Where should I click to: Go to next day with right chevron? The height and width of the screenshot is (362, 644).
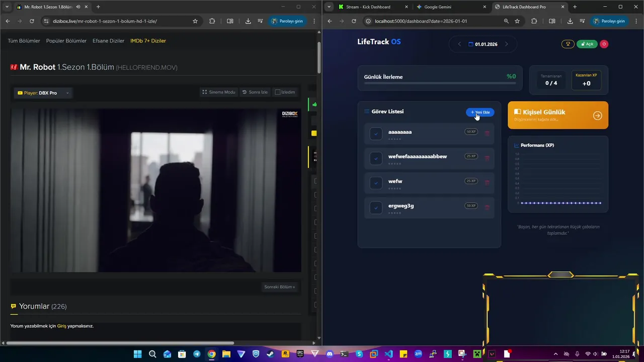(506, 44)
